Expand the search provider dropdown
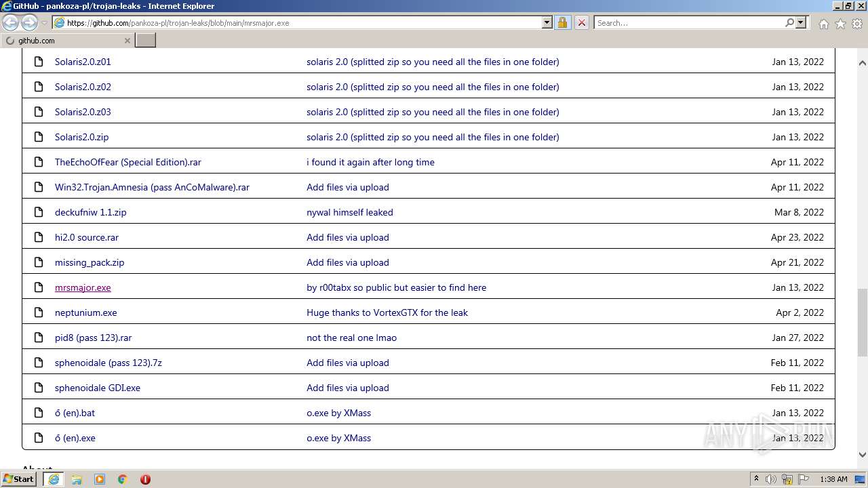The width and height of the screenshot is (868, 488). point(801,22)
